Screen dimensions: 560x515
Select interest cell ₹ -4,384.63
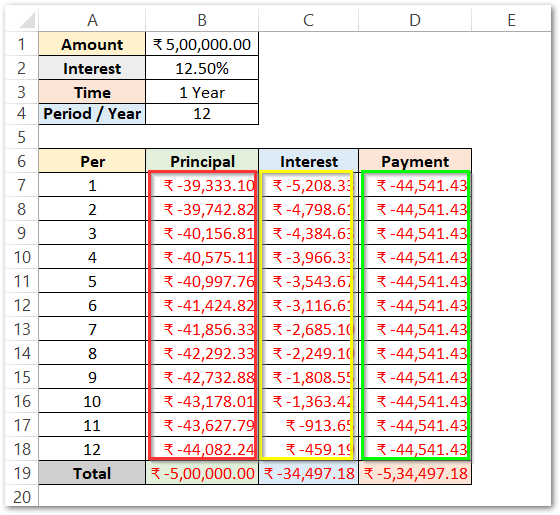[308, 233]
